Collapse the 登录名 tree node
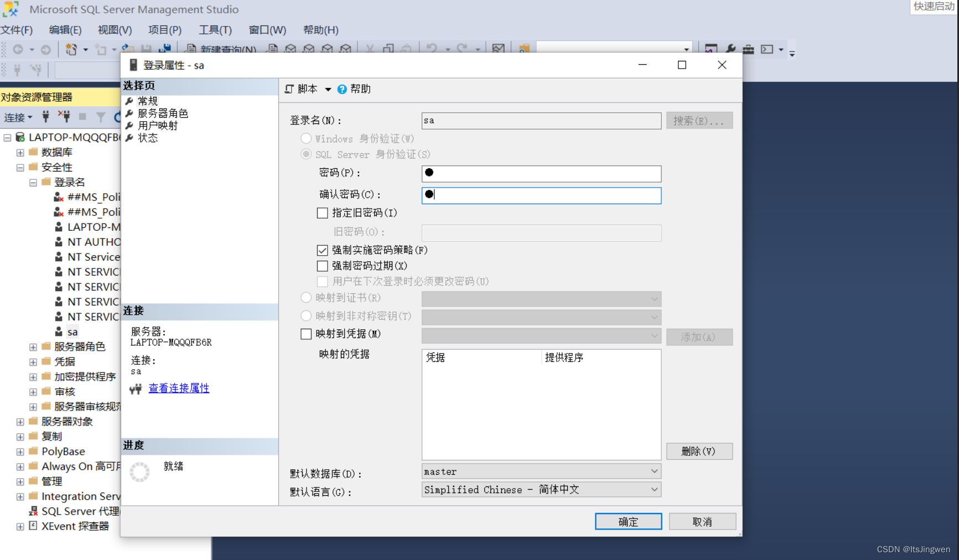Viewport: 959px width, 560px height. (33, 182)
